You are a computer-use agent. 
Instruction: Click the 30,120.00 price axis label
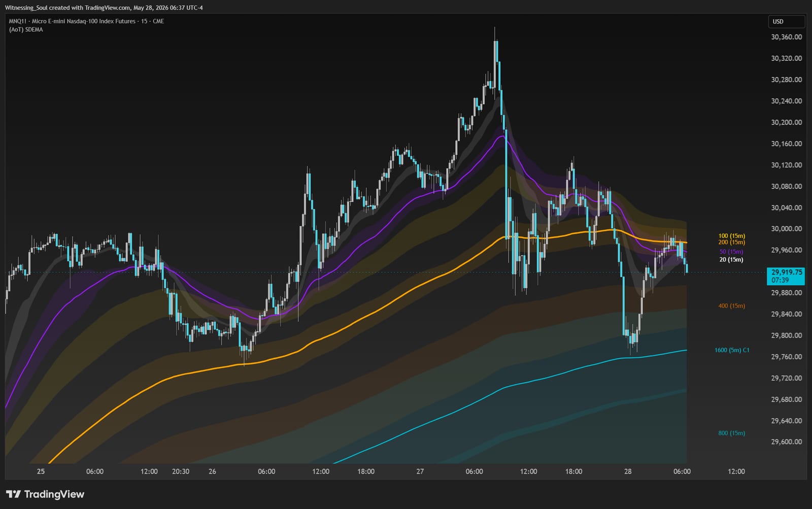(x=786, y=165)
